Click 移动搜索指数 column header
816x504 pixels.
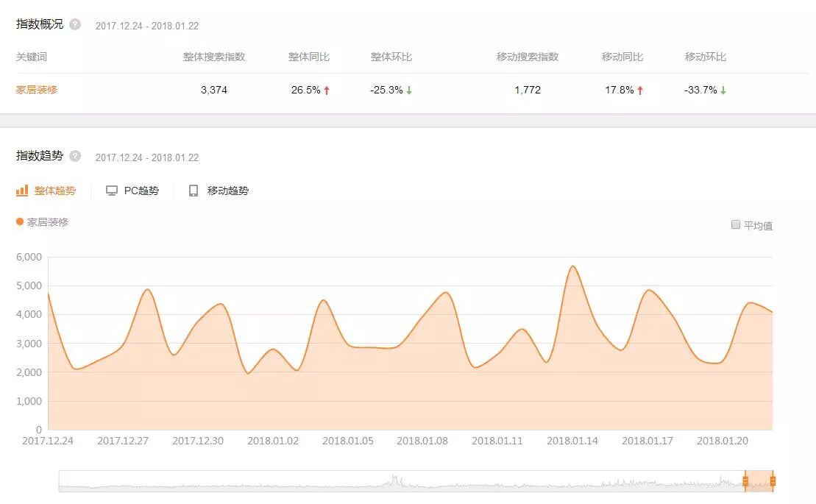pyautogui.click(x=528, y=57)
